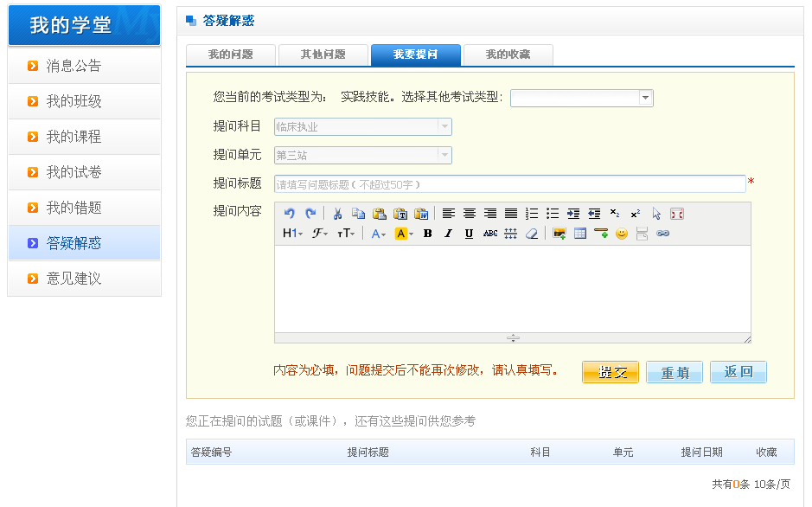Insert page break icon
This screenshot has height=507, width=812.
coord(643,234)
